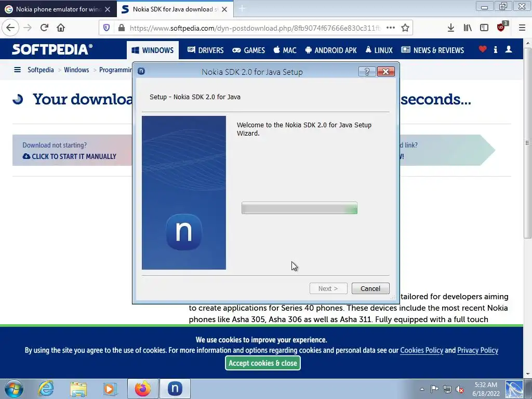This screenshot has height=399, width=532.
Task: Open the Action Center flag icon
Action: tap(434, 389)
